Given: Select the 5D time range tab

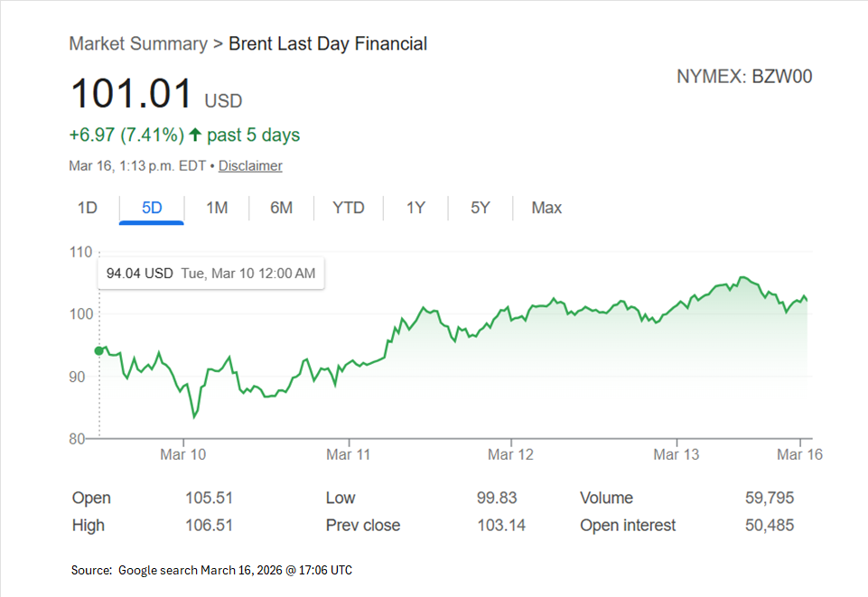Looking at the screenshot, I should [152, 208].
